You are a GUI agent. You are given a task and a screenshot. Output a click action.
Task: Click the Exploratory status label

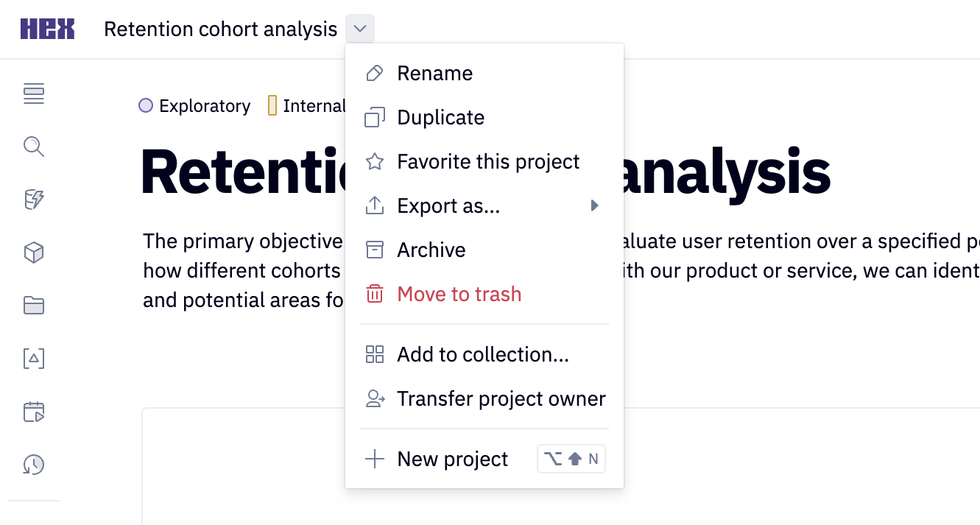[x=204, y=106]
